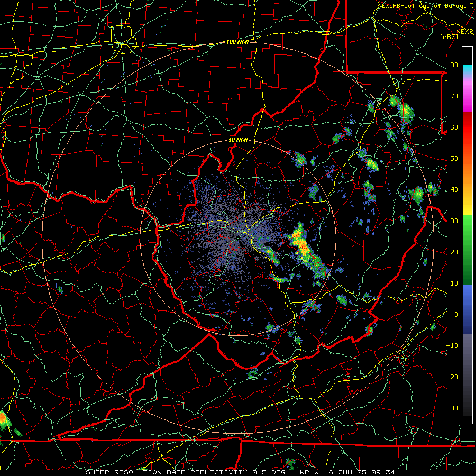Click the -30 dBZ label on the color scale
The width and height of the screenshot is (476, 476).
452,408
